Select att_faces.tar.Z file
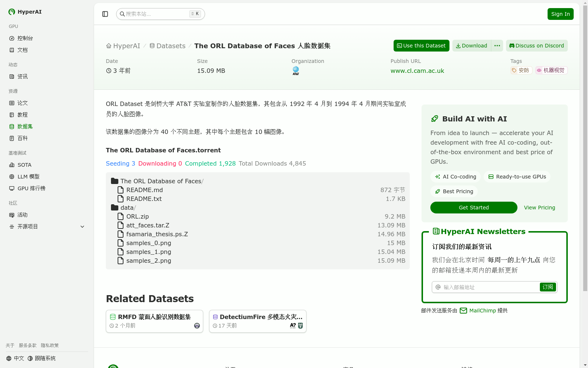Image resolution: width=588 pixels, height=368 pixels. pyautogui.click(x=261, y=225)
